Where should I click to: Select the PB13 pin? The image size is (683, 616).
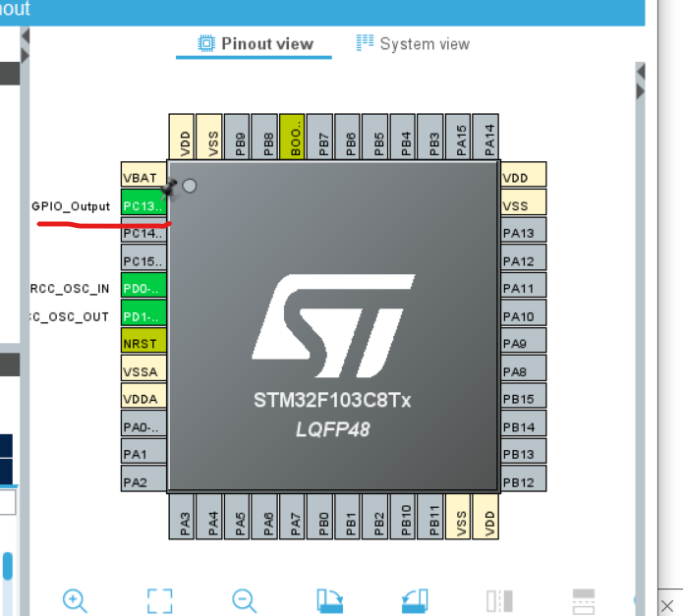coord(524,451)
